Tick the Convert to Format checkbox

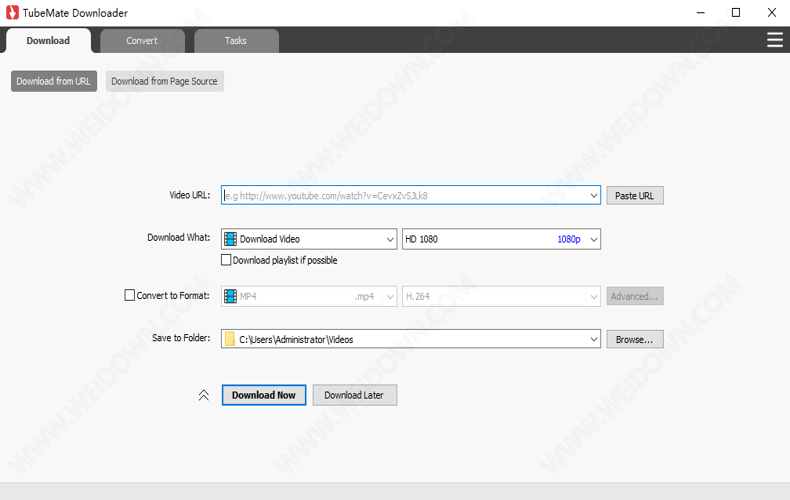point(129,295)
